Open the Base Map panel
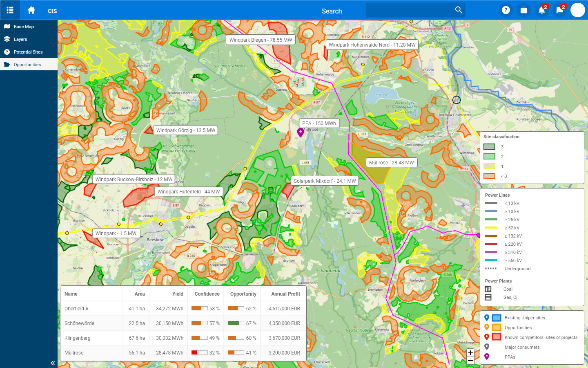 (24, 26)
